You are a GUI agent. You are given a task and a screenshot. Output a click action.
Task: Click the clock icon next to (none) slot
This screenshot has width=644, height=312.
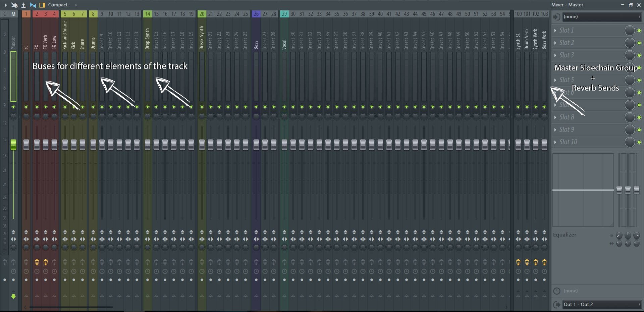click(x=557, y=291)
